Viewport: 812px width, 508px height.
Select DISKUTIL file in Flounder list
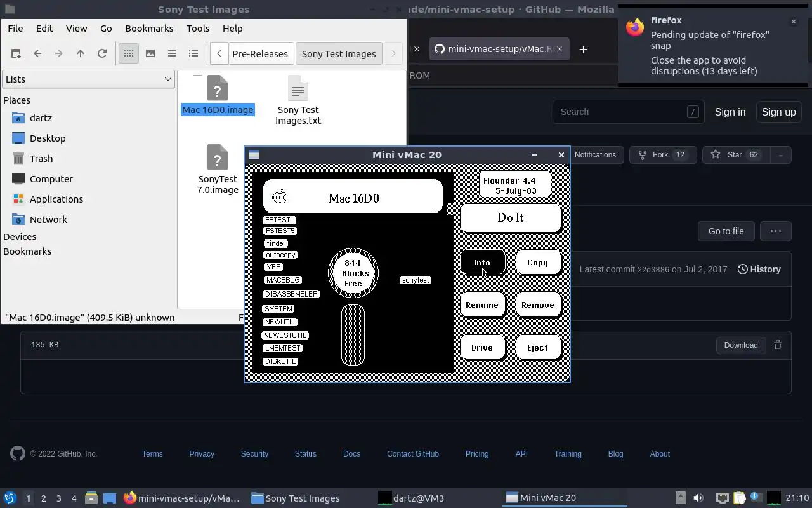(280, 361)
